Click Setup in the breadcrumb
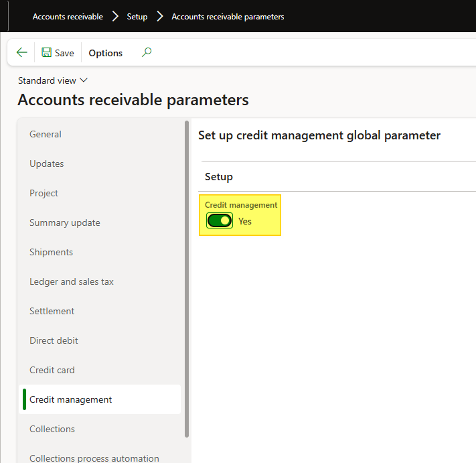 point(137,17)
